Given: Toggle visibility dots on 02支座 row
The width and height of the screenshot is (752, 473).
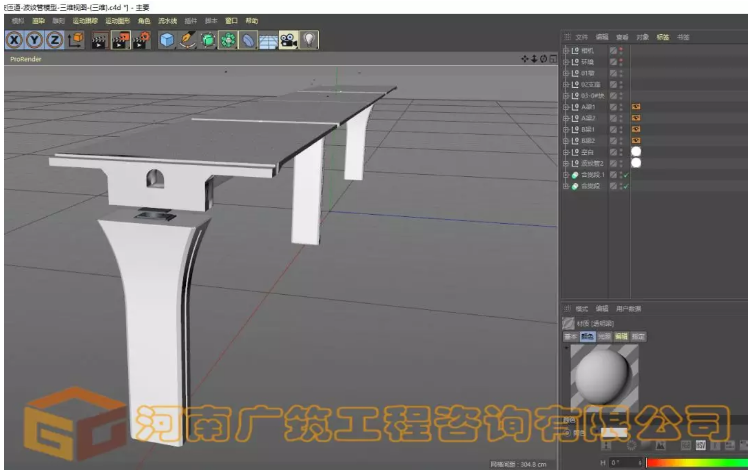Looking at the screenshot, I should point(621,84).
